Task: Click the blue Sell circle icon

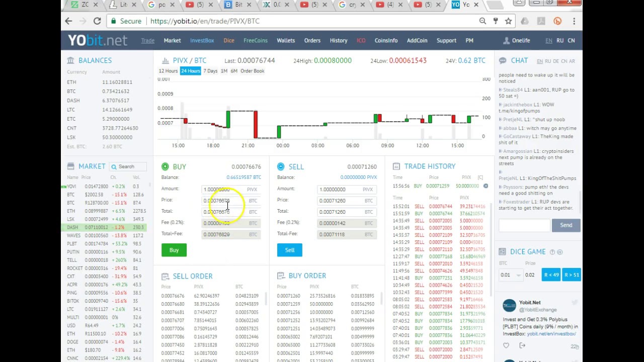Action: coord(281,166)
